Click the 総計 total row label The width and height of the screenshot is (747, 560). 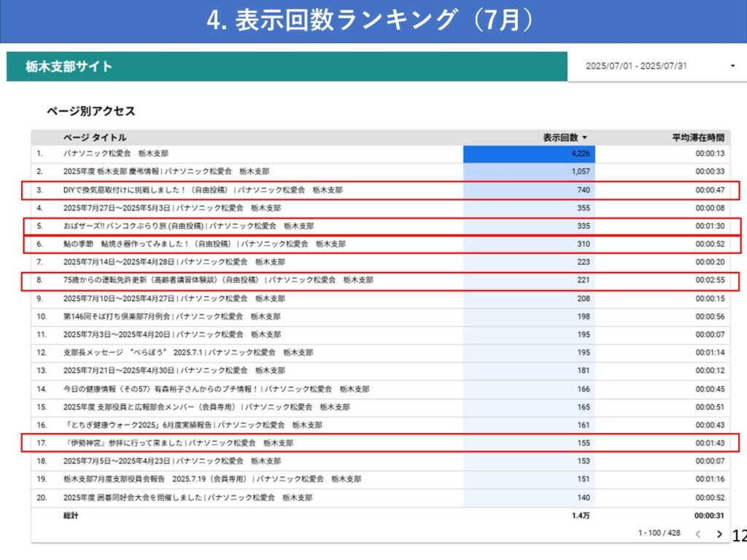tap(71, 516)
